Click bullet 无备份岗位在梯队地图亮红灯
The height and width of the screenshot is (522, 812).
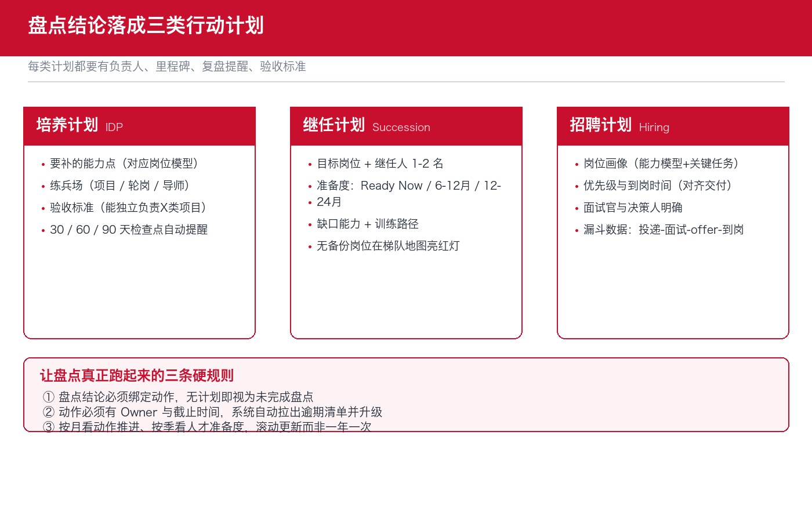388,246
